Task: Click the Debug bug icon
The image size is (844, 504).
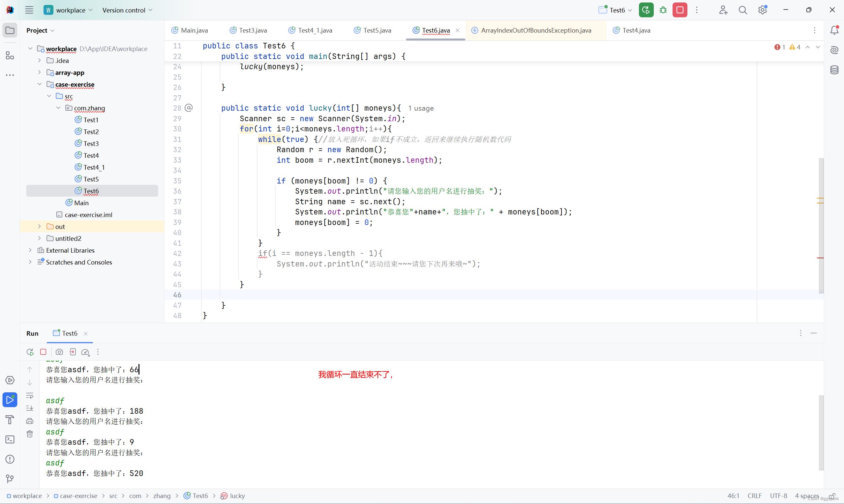Action: click(663, 10)
